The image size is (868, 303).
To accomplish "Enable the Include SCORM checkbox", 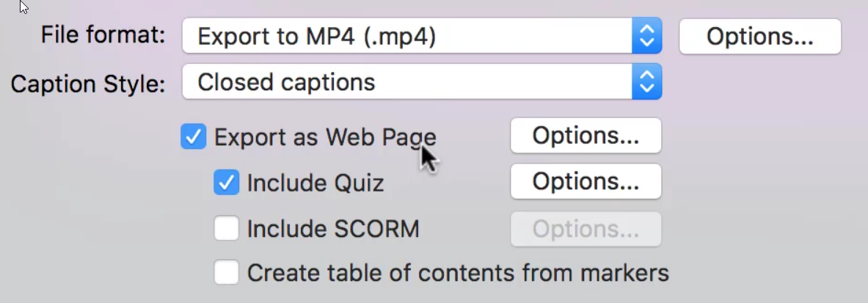I will [x=227, y=228].
